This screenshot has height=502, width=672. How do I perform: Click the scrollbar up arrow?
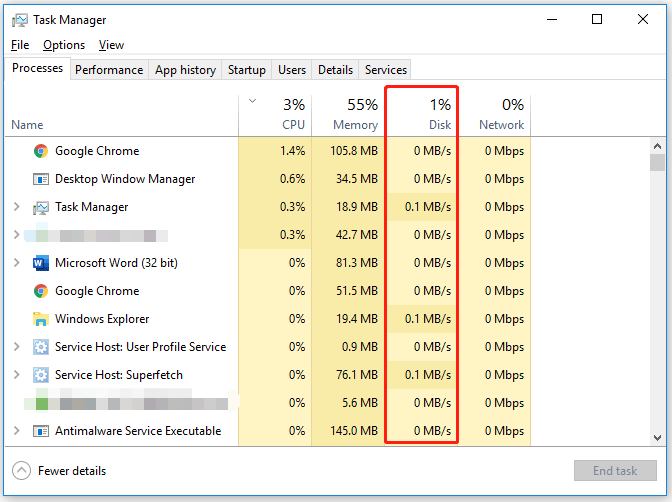coord(657,146)
